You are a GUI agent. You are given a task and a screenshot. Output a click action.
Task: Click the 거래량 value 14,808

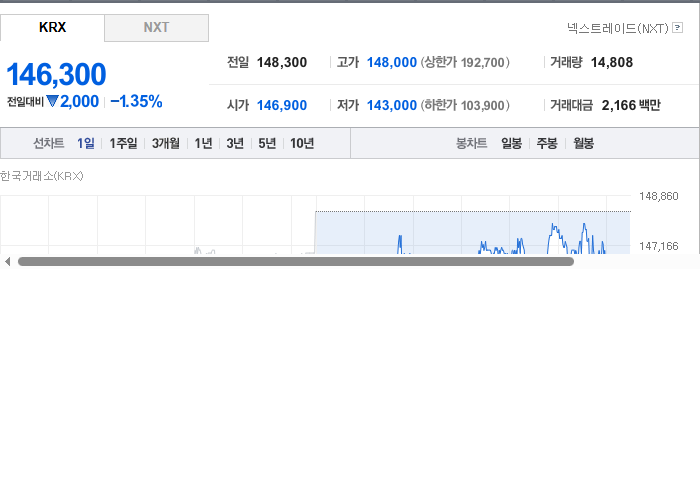(612, 62)
